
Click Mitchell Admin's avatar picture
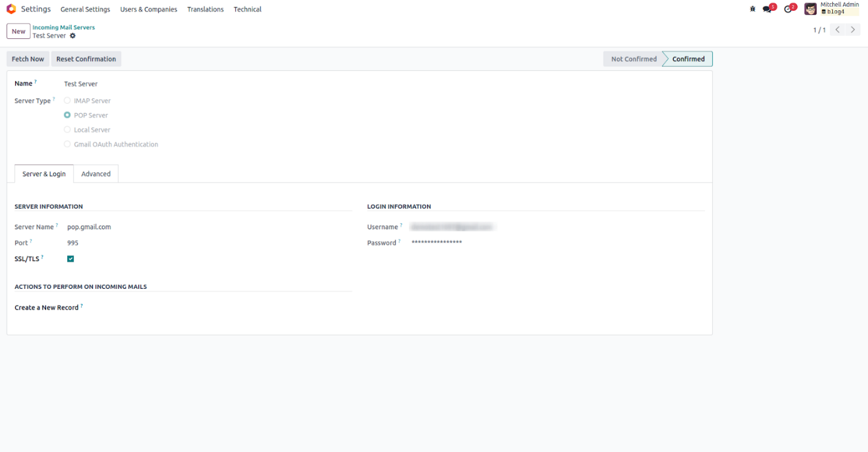pyautogui.click(x=810, y=9)
